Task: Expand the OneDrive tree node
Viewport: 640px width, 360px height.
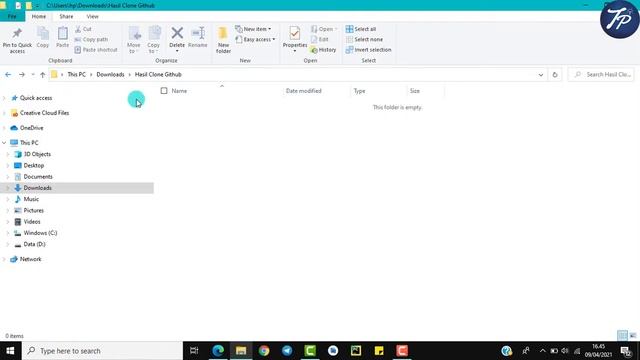Action: pos(4,128)
